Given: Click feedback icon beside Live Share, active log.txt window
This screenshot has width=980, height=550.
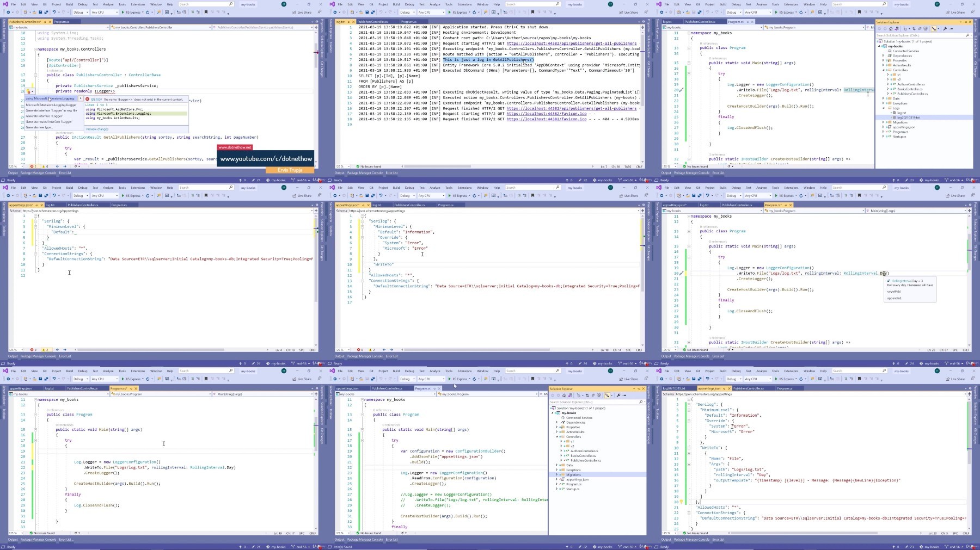Looking at the screenshot, I should pyautogui.click(x=646, y=12).
